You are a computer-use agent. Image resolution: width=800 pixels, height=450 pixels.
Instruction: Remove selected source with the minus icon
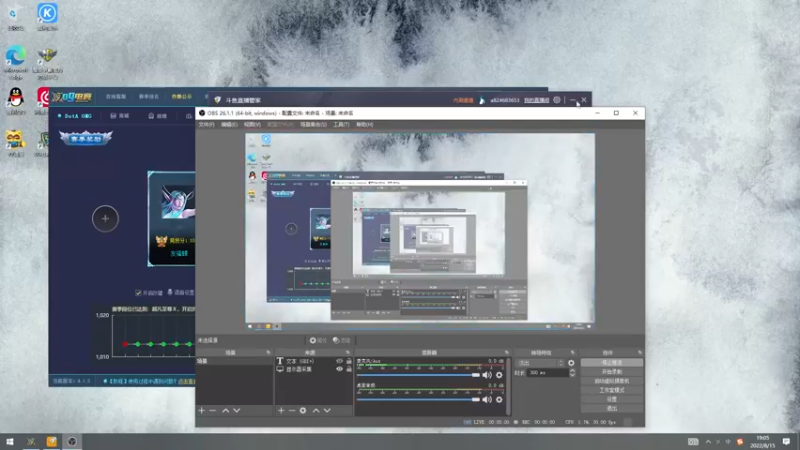[x=292, y=410]
